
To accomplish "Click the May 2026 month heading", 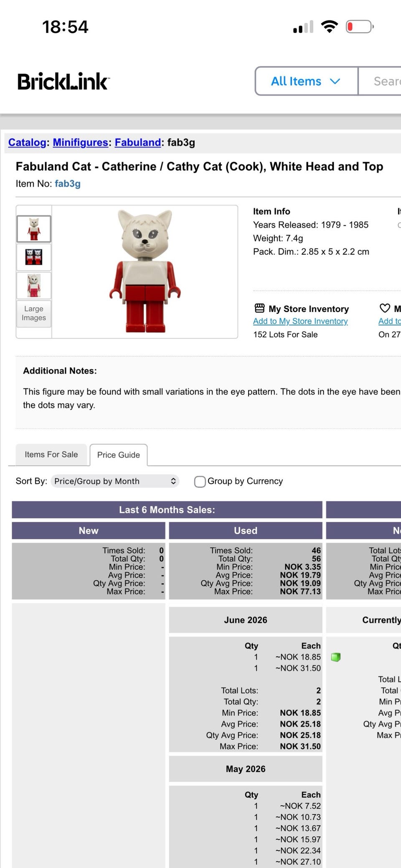I will 246,769.
